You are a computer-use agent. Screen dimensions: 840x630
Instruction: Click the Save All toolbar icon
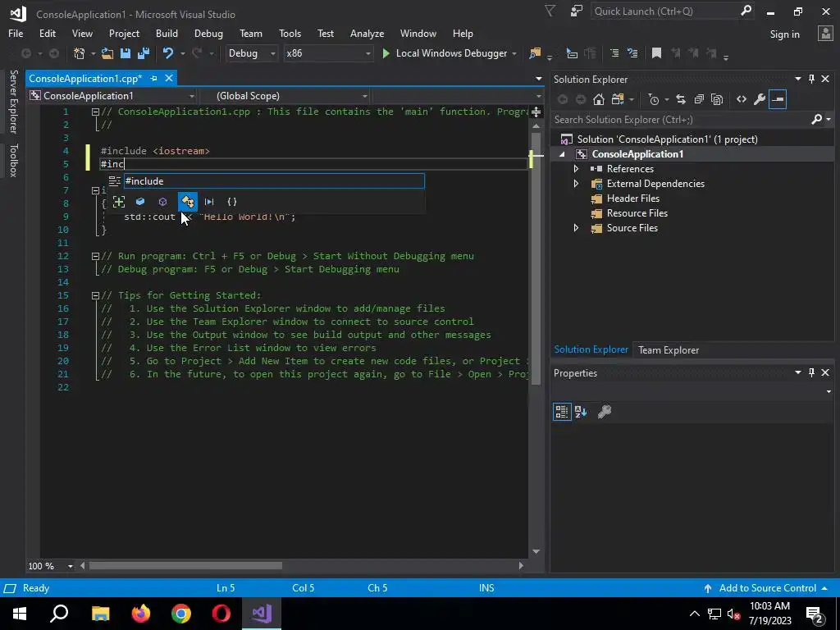(x=143, y=53)
